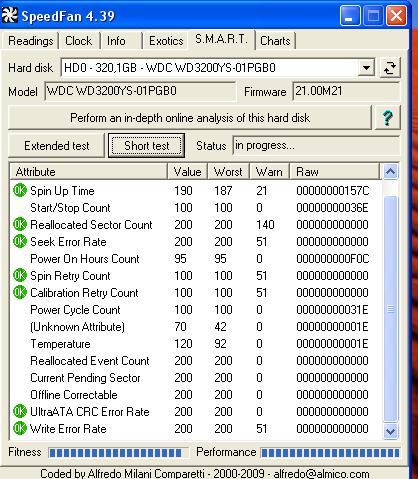Click raw value 00000000036E
The image size is (418, 479).
click(332, 208)
